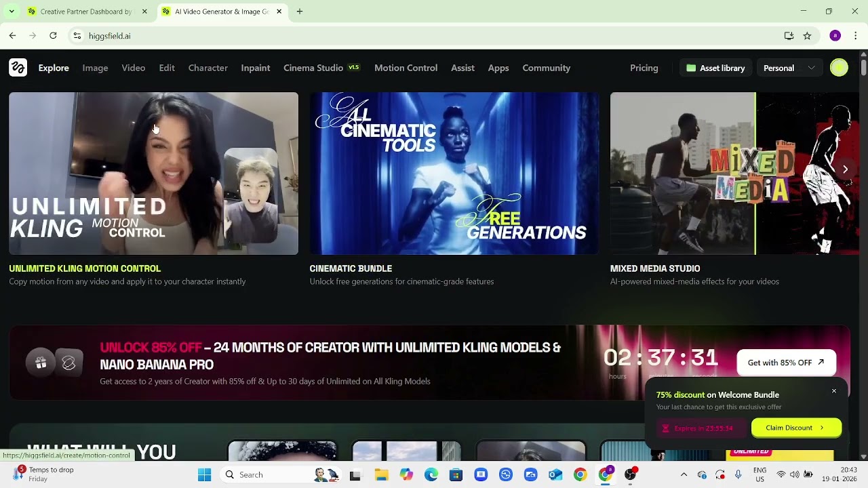Click the Higgsfield logo icon
The image size is (868, 488).
[18, 68]
